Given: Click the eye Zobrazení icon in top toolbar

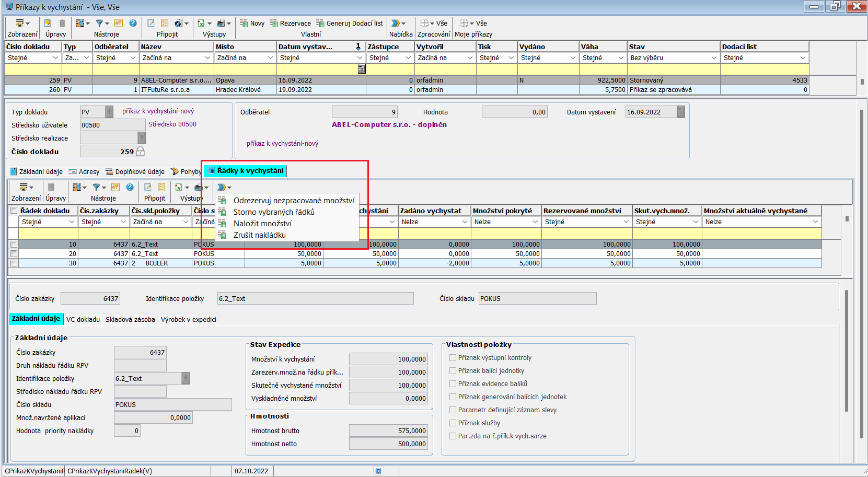Looking at the screenshot, I should (x=20, y=23).
